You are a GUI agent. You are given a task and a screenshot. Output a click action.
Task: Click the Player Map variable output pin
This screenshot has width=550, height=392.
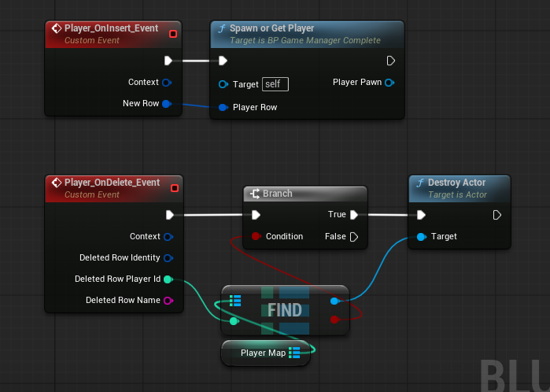click(x=294, y=353)
